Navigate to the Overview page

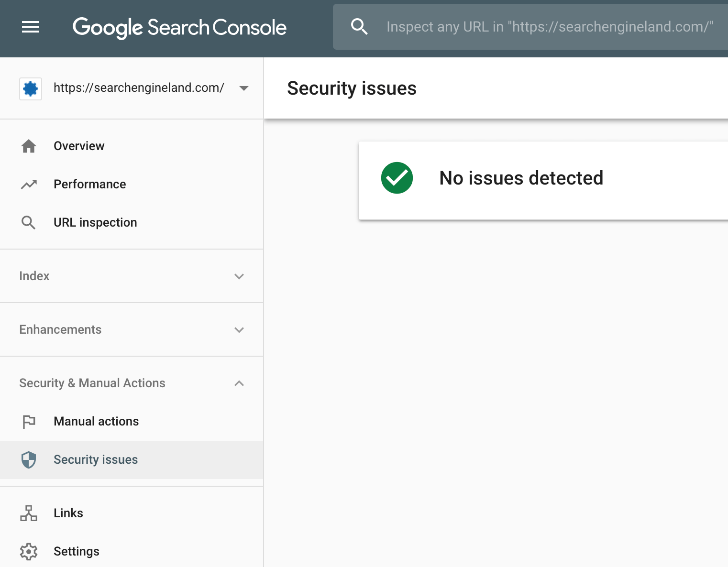pos(79,146)
